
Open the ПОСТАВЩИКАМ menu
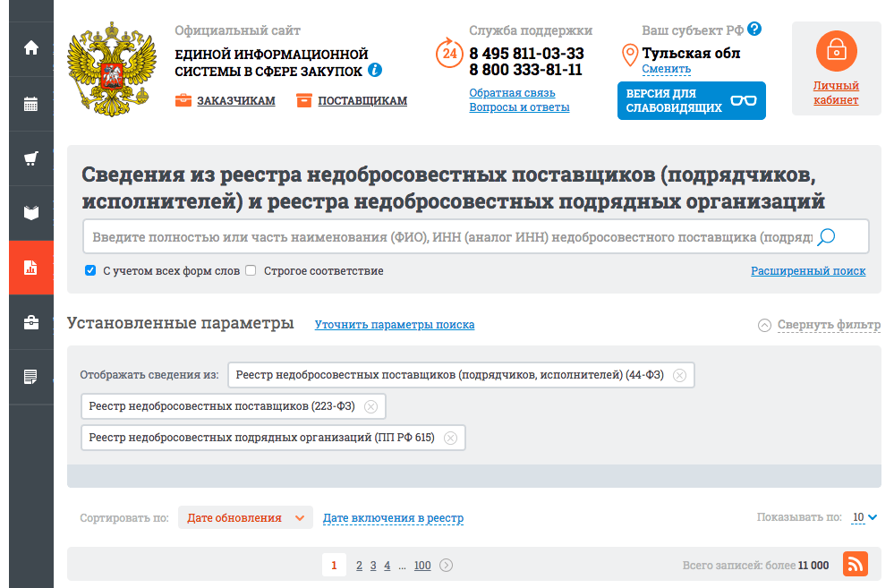pos(362,101)
